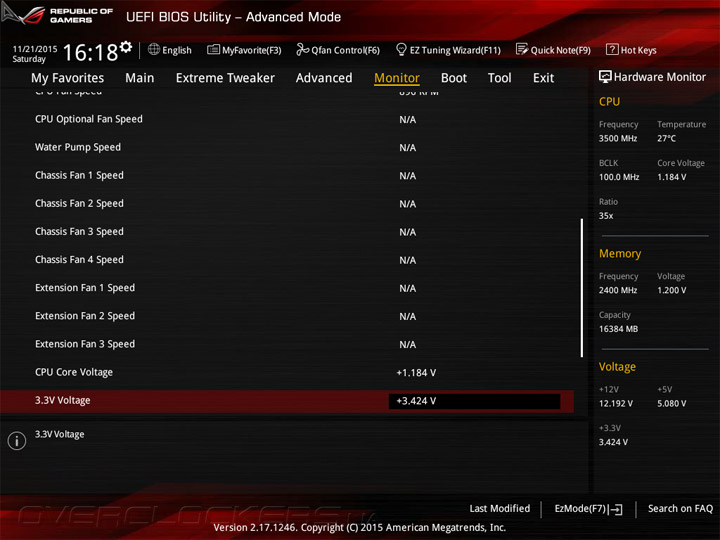Click the 2400 MHz memory frequency value

[x=618, y=290]
